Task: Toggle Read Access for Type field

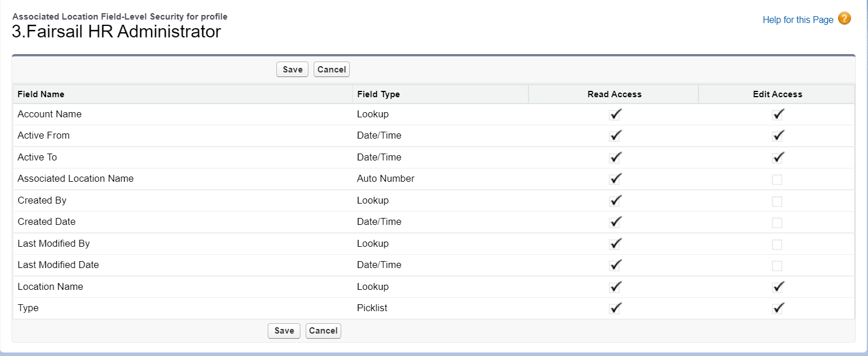Action: [x=615, y=308]
